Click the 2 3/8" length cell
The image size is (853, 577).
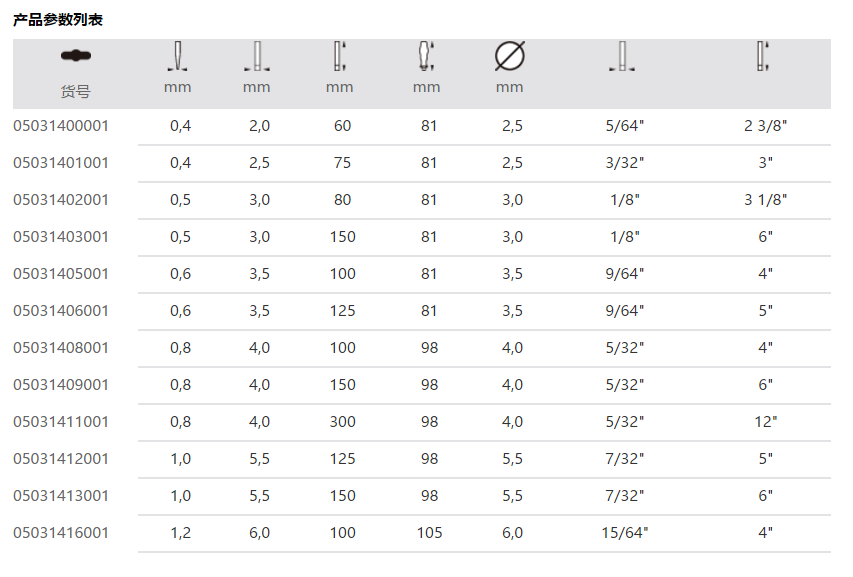766,126
